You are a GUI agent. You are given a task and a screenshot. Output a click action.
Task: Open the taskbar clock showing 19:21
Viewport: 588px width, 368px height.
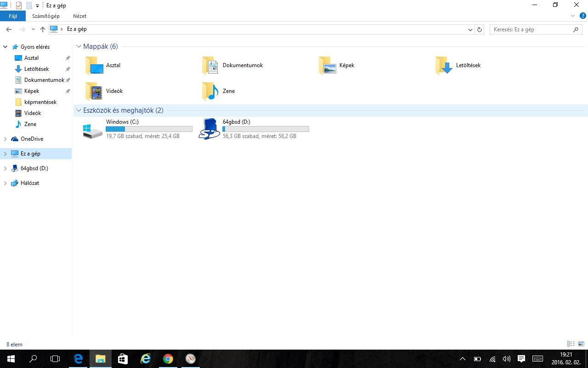(566, 359)
